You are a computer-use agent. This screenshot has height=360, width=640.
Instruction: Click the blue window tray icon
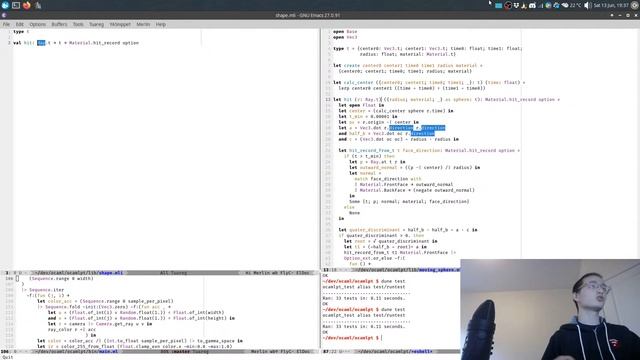click(499, 6)
